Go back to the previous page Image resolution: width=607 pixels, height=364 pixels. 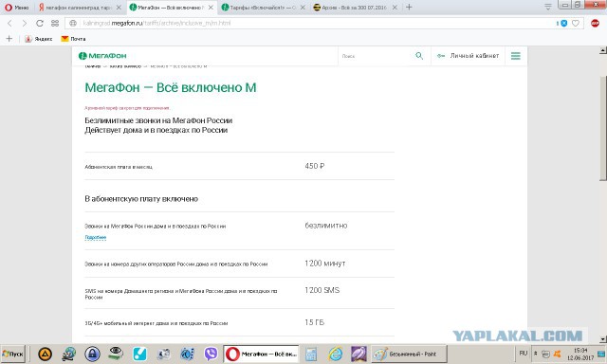point(10,23)
